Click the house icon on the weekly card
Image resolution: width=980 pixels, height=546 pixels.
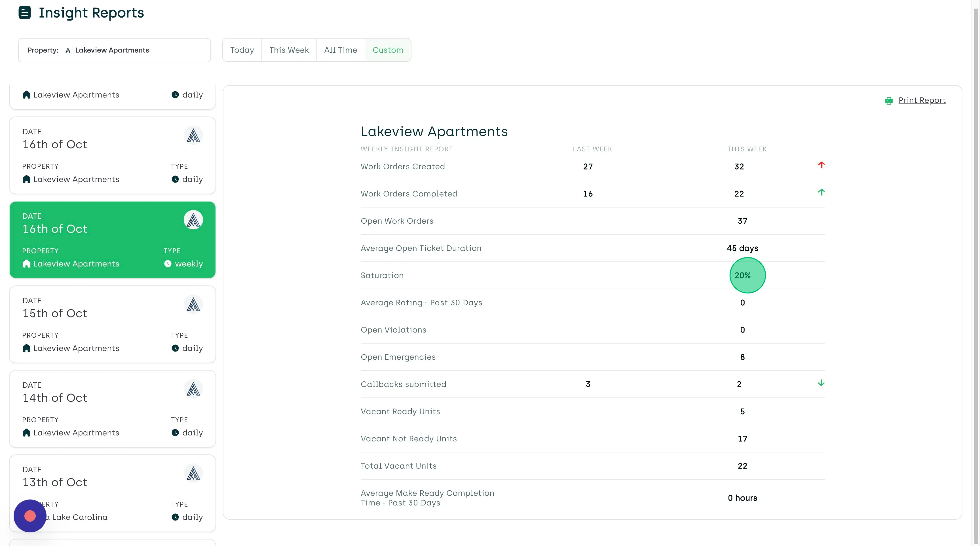click(x=26, y=263)
